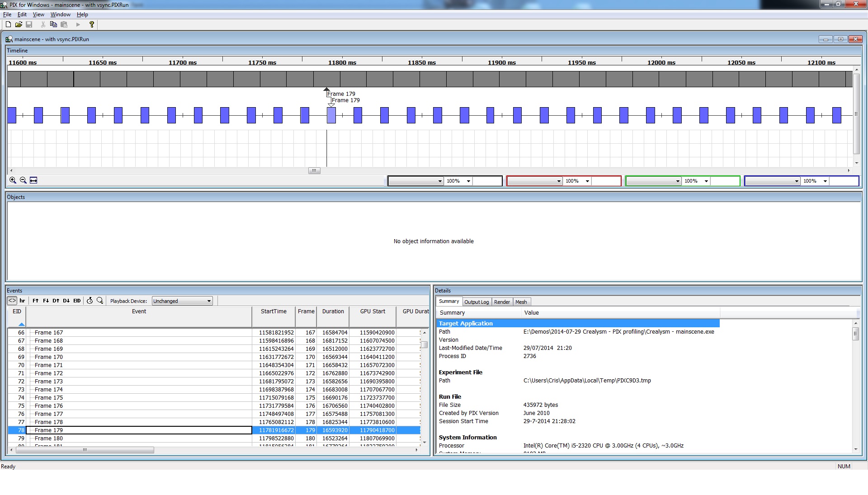This screenshot has width=868, height=495.
Task: Toggle the <> event tree view button
Action: 12,301
